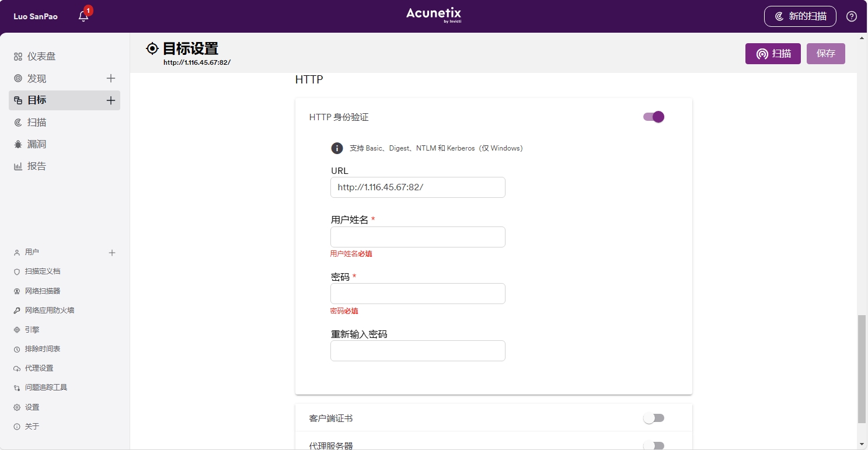
Task: Add a new target with plus icon
Action: [x=111, y=100]
